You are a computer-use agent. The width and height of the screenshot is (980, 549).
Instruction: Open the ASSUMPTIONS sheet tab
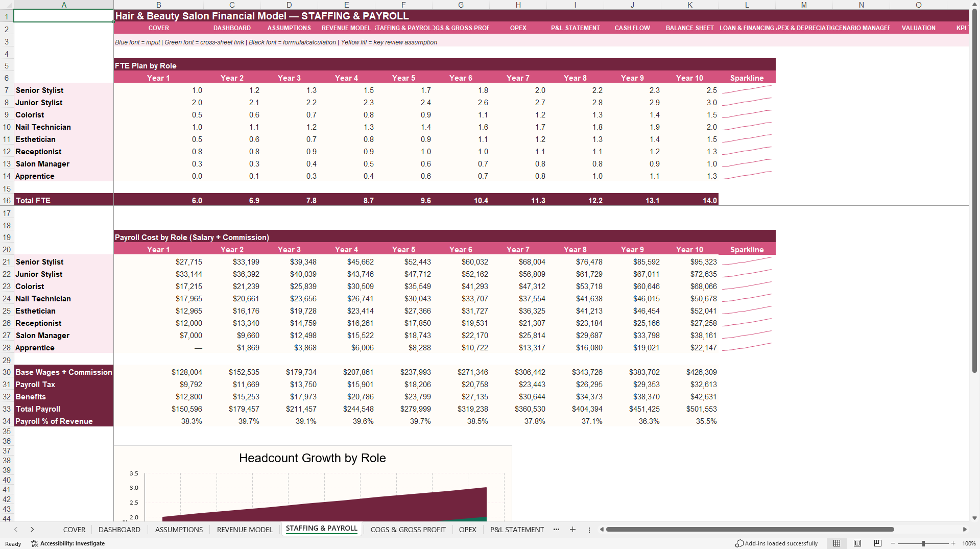coord(179,530)
